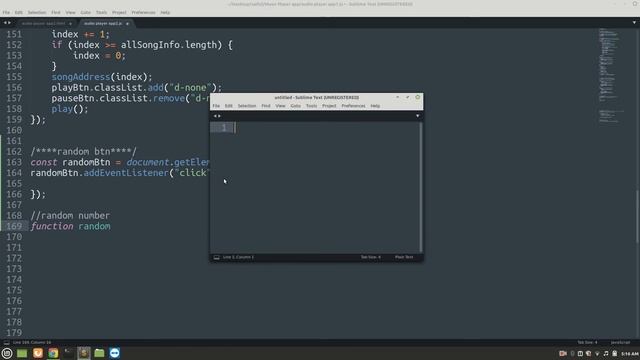Open the network tray icon

(x=597, y=353)
